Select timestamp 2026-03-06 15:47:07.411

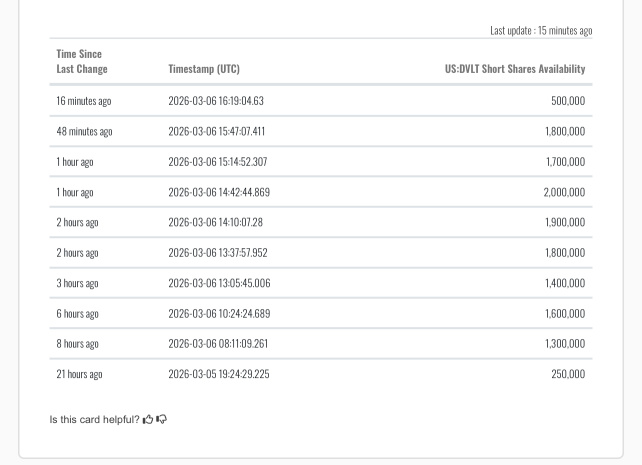click(217, 131)
